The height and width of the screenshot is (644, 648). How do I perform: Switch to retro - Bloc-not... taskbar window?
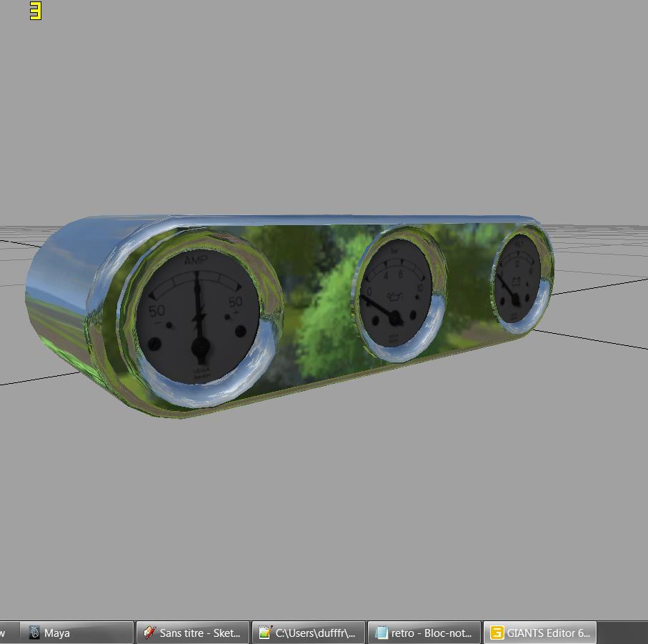point(424,633)
